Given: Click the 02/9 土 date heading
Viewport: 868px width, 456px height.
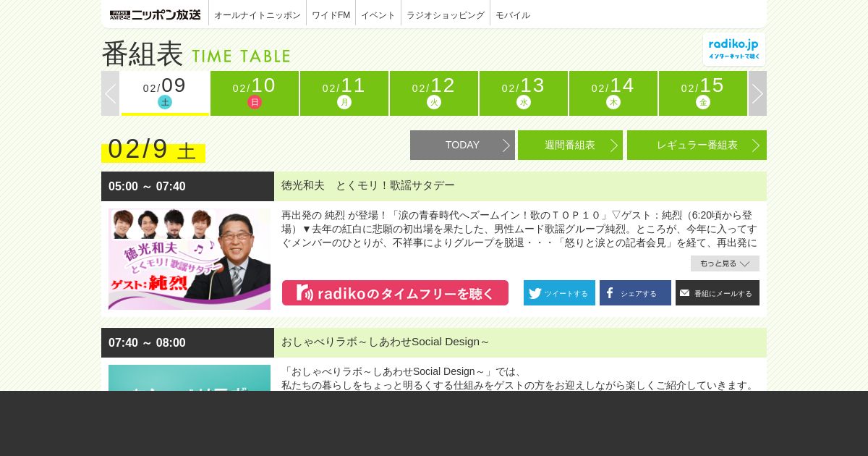Looking at the screenshot, I should pyautogui.click(x=153, y=150).
